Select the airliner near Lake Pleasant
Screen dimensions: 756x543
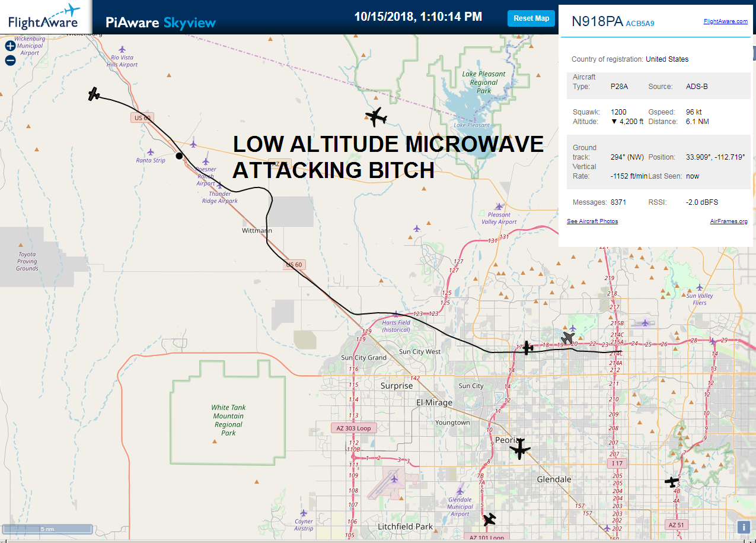pyautogui.click(x=376, y=117)
